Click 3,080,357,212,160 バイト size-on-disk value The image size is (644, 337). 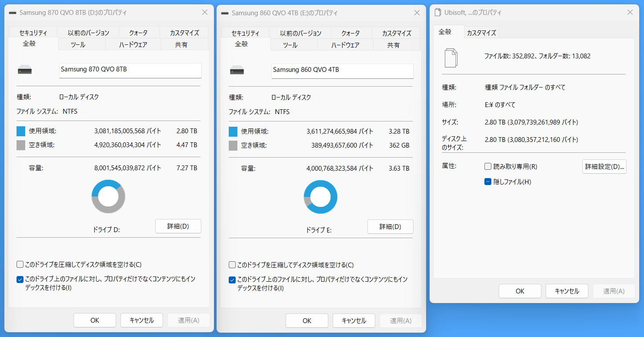point(542,140)
